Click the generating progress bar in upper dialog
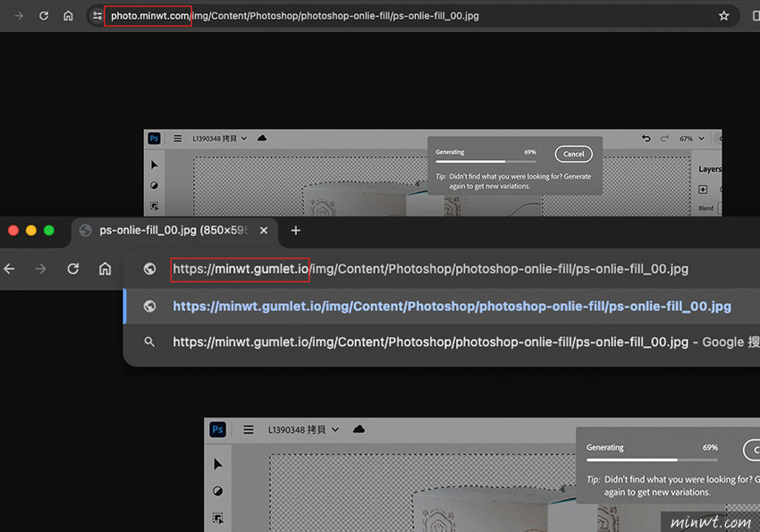 (x=486, y=161)
